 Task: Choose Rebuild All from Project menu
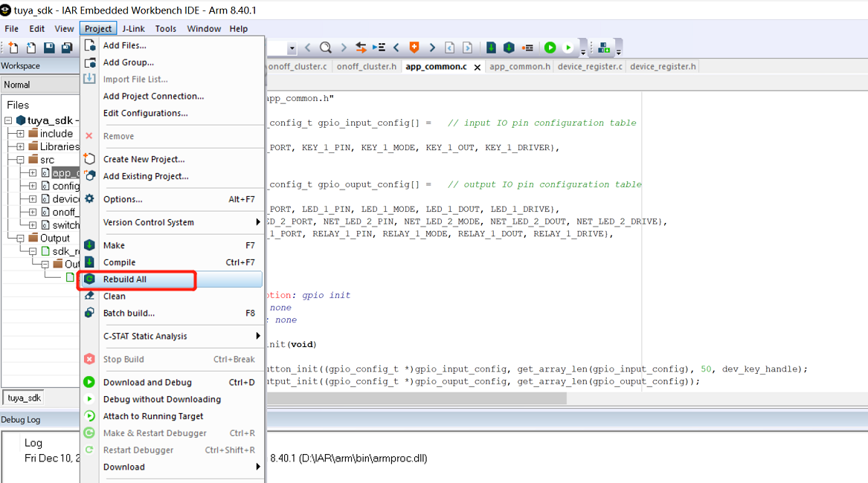[172, 279]
